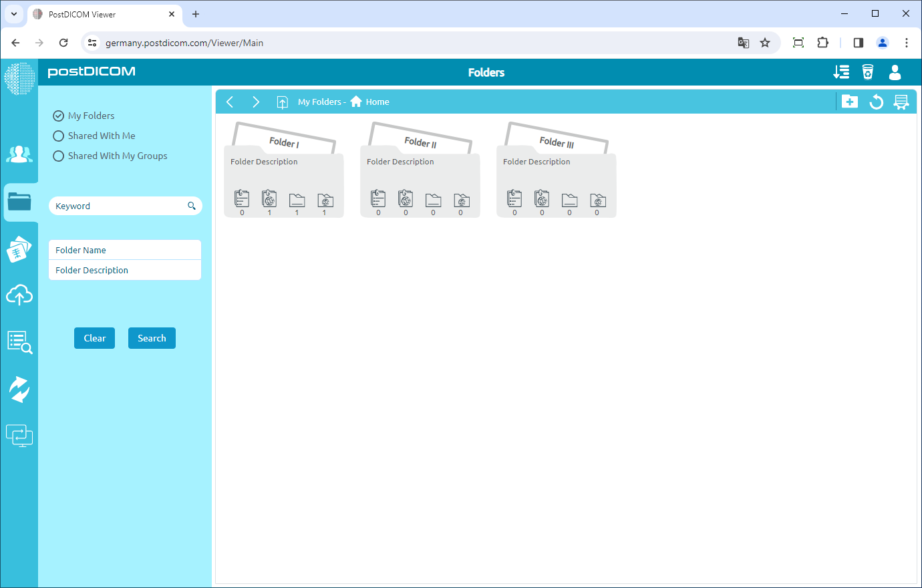Open the order/worklist search panel from sidebar
This screenshot has width=922, height=588.
point(19,342)
